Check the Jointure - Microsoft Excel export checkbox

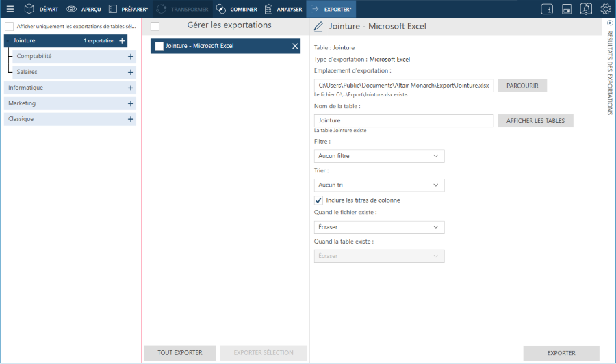159,46
